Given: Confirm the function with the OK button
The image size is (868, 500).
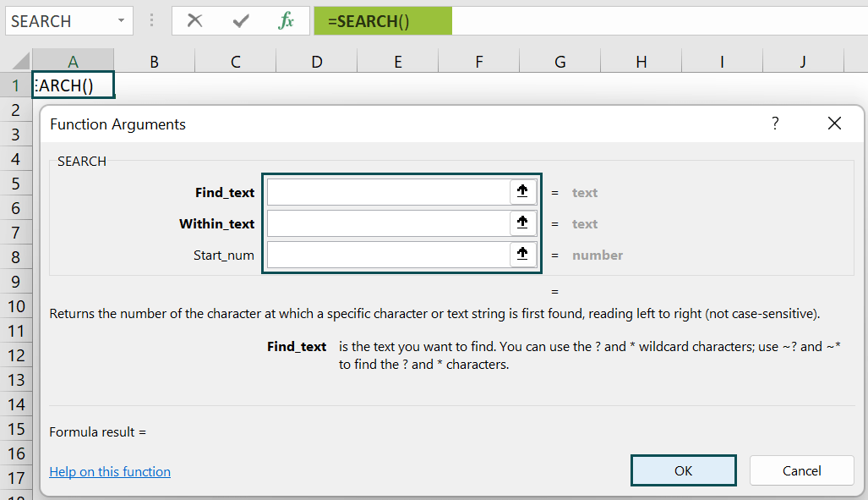Looking at the screenshot, I should (x=683, y=470).
